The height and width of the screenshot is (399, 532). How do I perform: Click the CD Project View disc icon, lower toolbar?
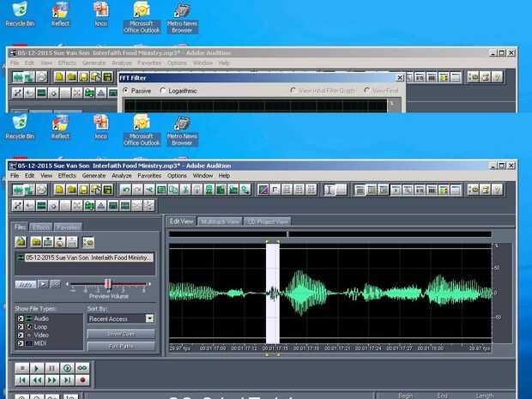42,190
